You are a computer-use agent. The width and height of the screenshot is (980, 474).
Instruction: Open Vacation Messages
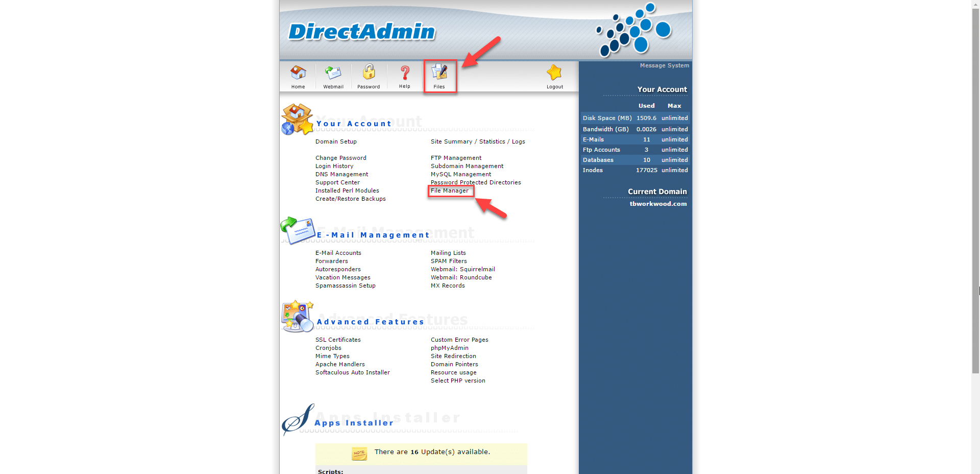click(343, 277)
